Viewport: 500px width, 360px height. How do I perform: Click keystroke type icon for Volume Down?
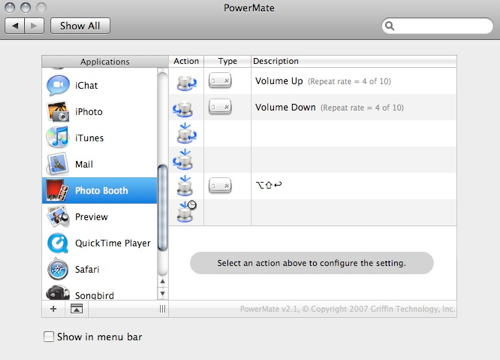click(220, 107)
